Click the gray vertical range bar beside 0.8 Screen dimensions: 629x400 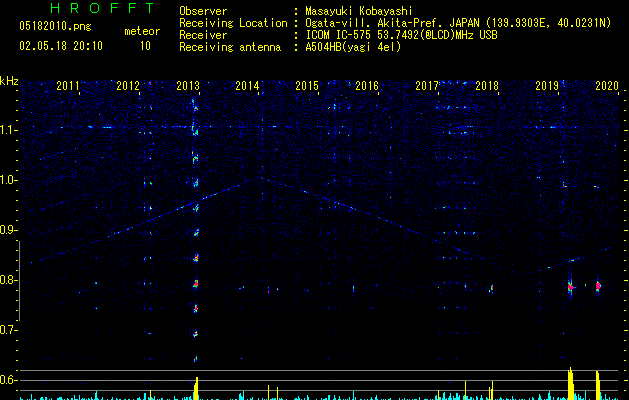point(19,281)
